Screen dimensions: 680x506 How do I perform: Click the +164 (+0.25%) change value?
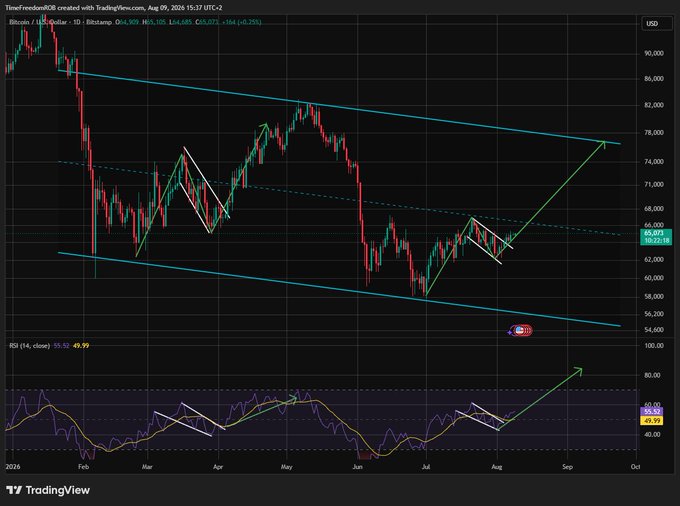[x=242, y=22]
